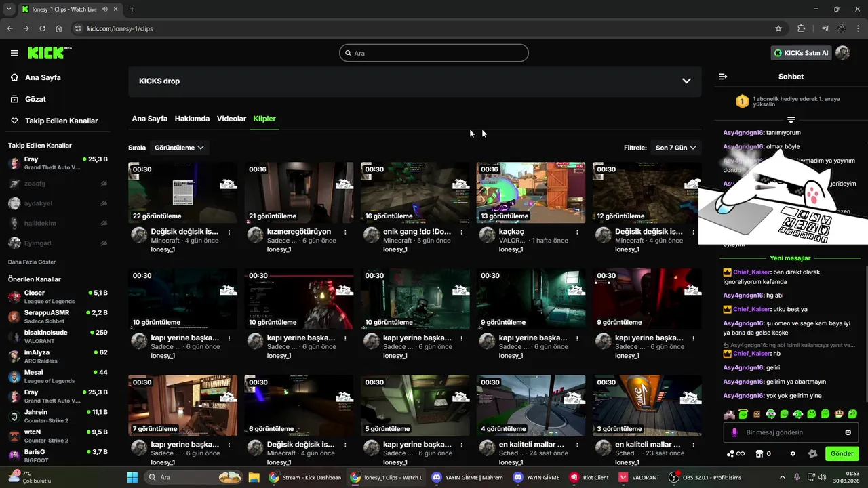Open Takip Edilen Kanallar in sidebar
The height and width of the screenshot is (488, 868).
54,121
